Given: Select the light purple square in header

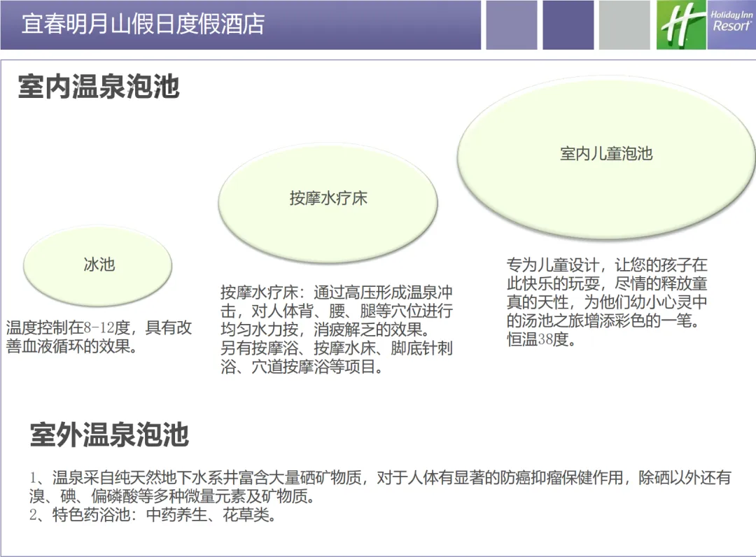Looking at the screenshot, I should click(x=511, y=25).
